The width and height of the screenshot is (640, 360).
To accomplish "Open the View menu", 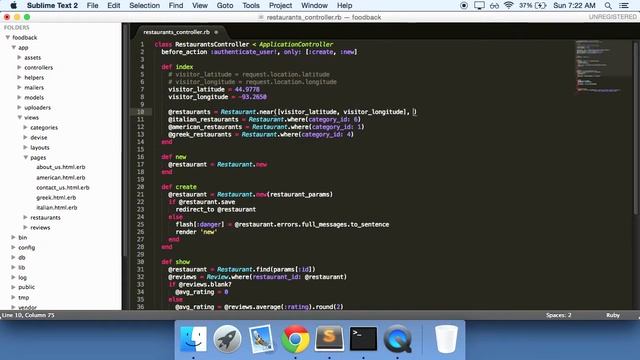I will tap(200, 5).
